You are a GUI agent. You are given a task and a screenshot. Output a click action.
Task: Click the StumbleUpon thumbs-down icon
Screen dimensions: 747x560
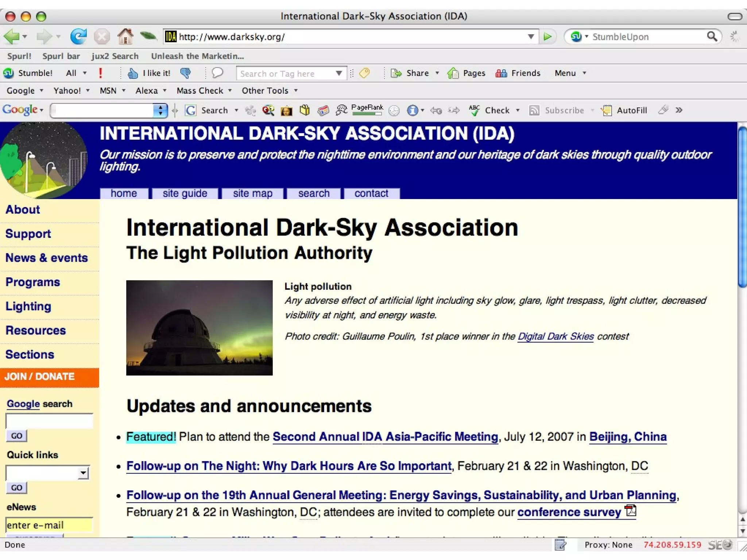(x=185, y=73)
